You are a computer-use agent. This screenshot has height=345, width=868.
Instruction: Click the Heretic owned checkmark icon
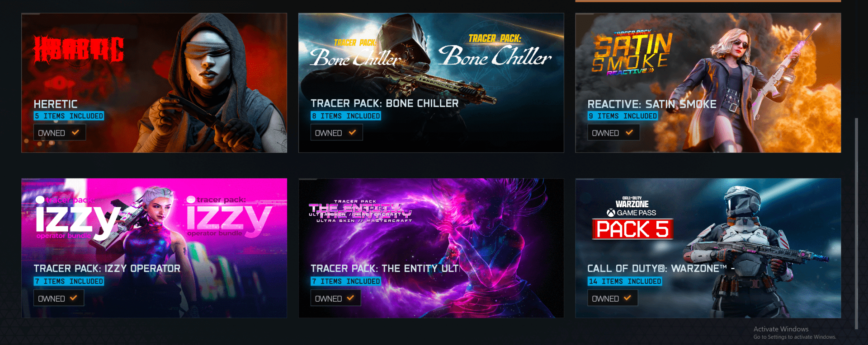(x=75, y=132)
